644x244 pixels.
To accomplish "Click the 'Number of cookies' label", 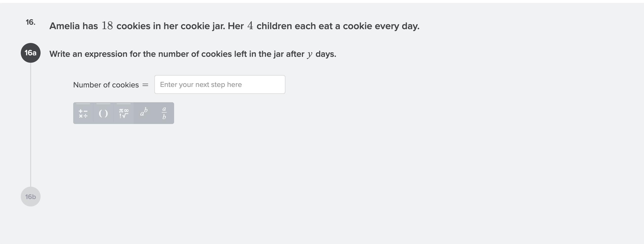I will (x=106, y=85).
